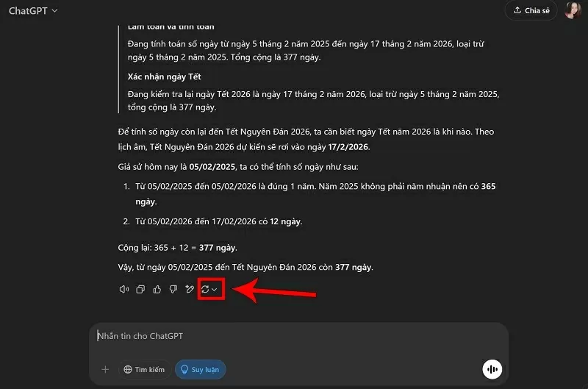Click the plus attach icon in composer

click(105, 369)
